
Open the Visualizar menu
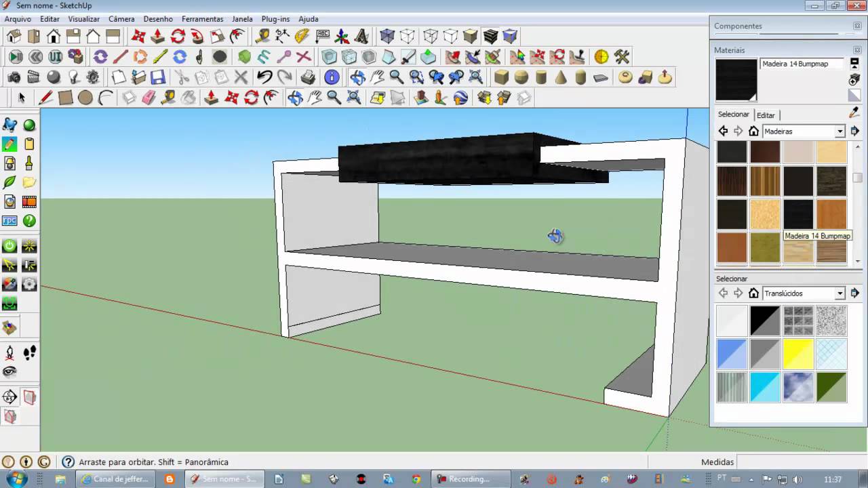[x=84, y=19]
